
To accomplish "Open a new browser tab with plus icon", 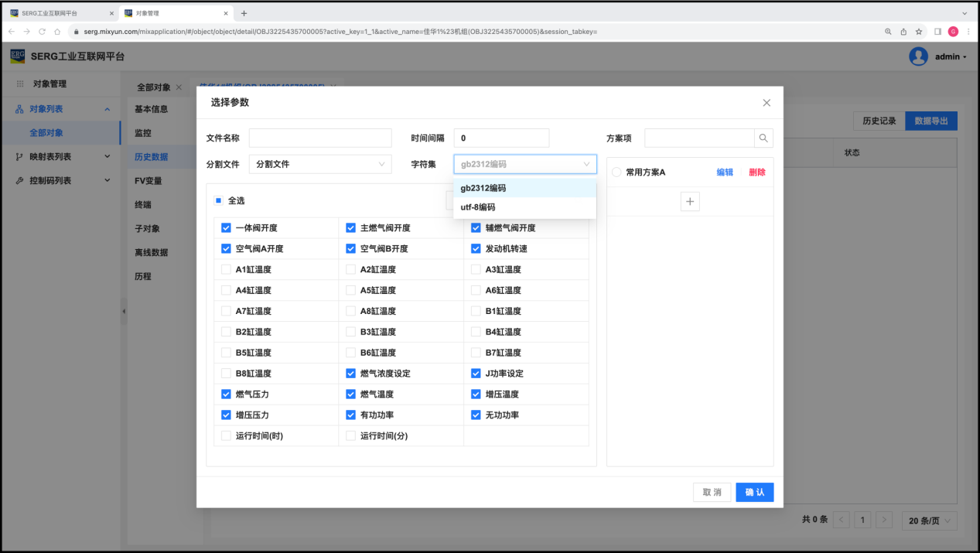I will [x=244, y=13].
